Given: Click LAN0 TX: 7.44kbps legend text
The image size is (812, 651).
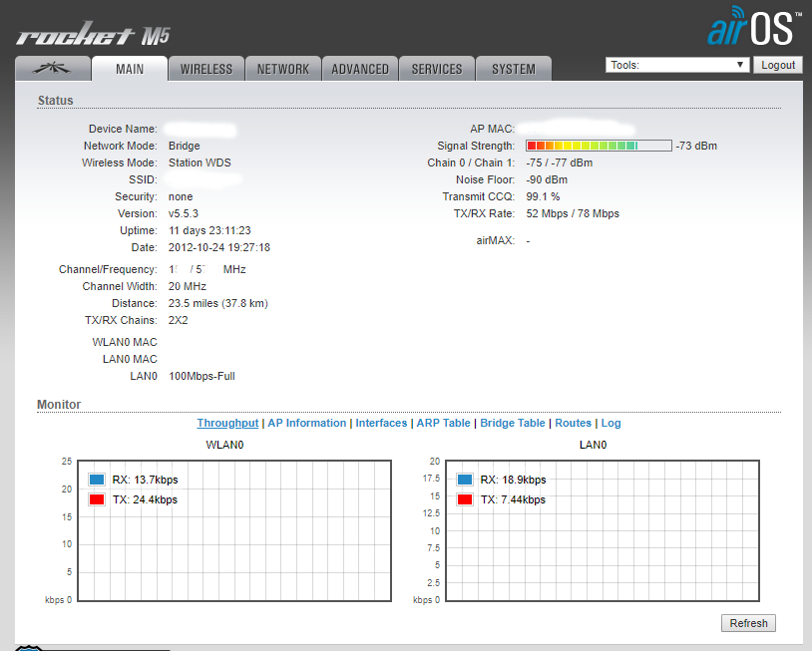Looking at the screenshot, I should tap(513, 499).
